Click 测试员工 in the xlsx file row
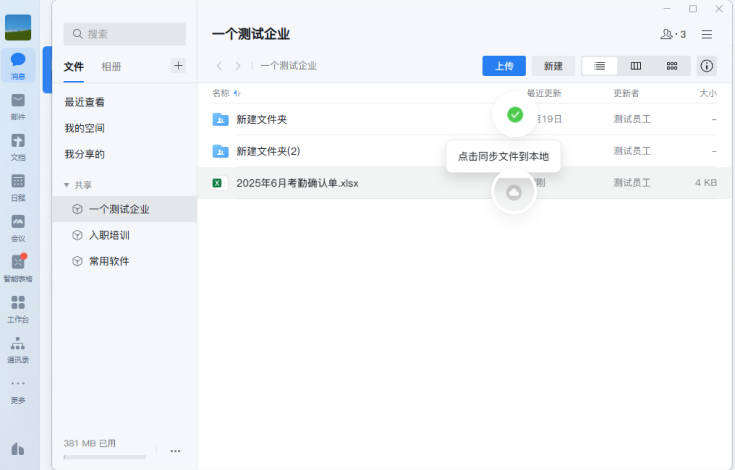Image resolution: width=735 pixels, height=470 pixels. click(632, 183)
